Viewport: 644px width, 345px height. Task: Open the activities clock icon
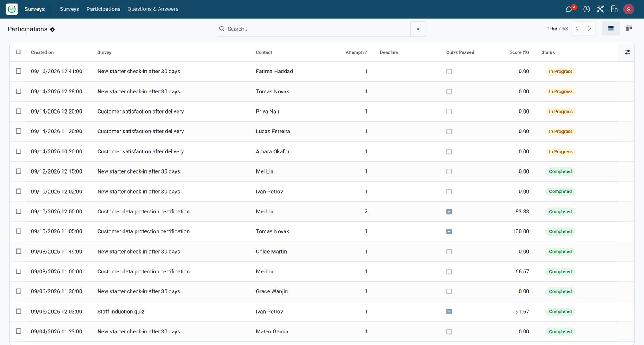[x=587, y=9]
